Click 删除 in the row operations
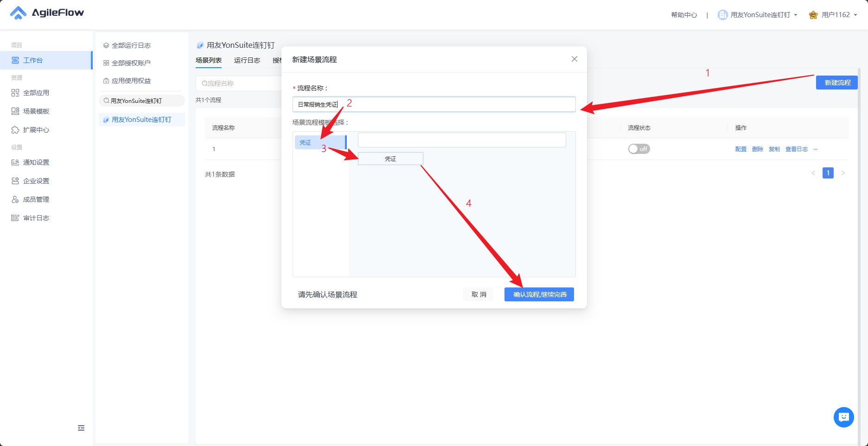 pyautogui.click(x=758, y=149)
